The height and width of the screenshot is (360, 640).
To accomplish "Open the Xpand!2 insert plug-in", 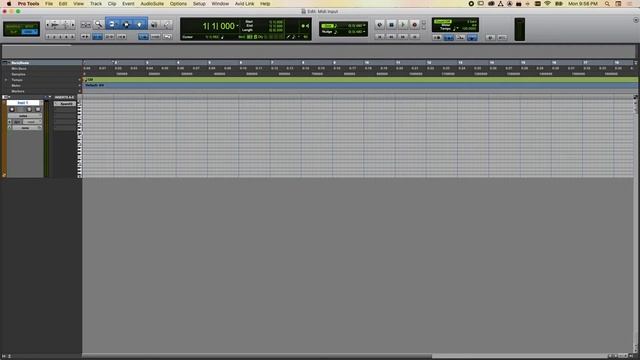I will [x=66, y=104].
